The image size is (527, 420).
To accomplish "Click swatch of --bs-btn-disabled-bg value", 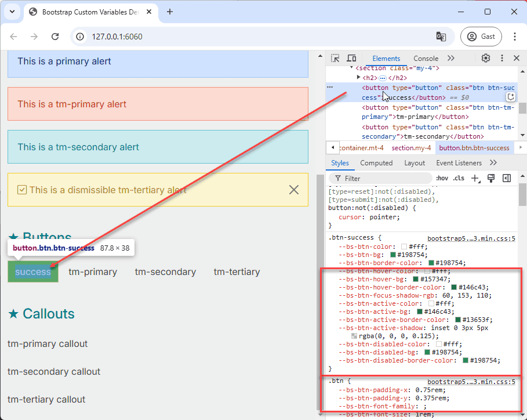I will pos(427,352).
